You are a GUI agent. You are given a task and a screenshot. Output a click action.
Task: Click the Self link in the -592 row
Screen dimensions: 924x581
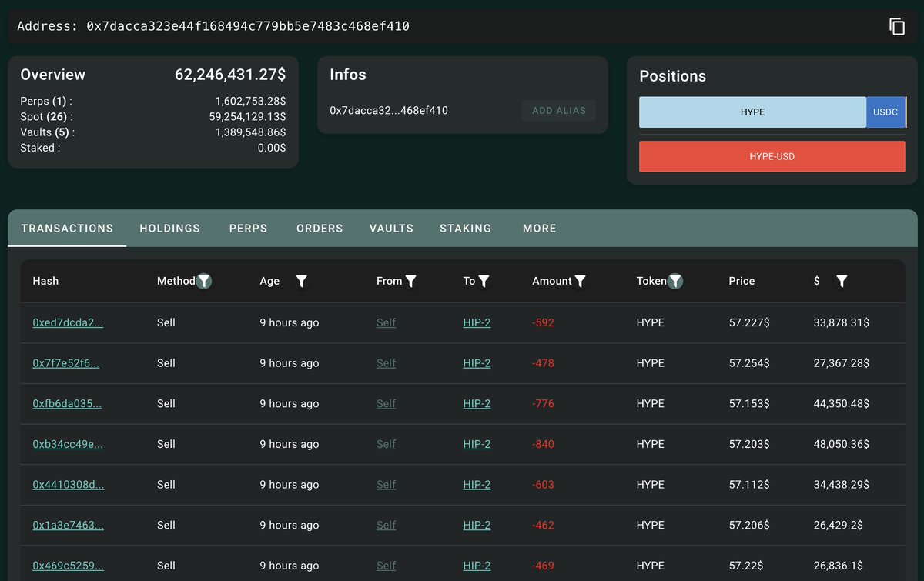point(386,322)
